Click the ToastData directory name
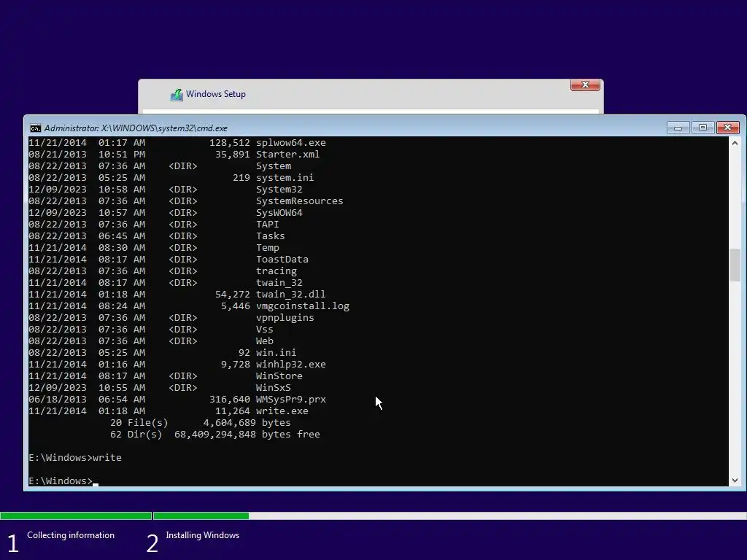747x560 pixels. coord(282,259)
